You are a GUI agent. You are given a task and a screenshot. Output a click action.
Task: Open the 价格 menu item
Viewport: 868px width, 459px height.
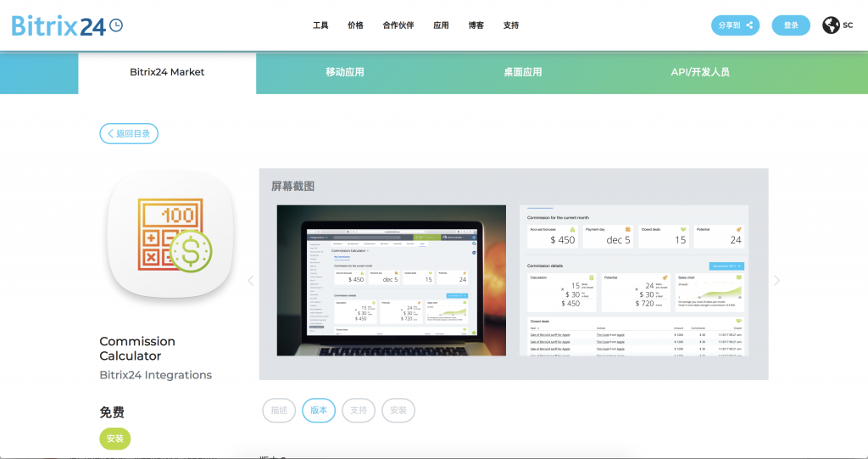click(x=355, y=25)
